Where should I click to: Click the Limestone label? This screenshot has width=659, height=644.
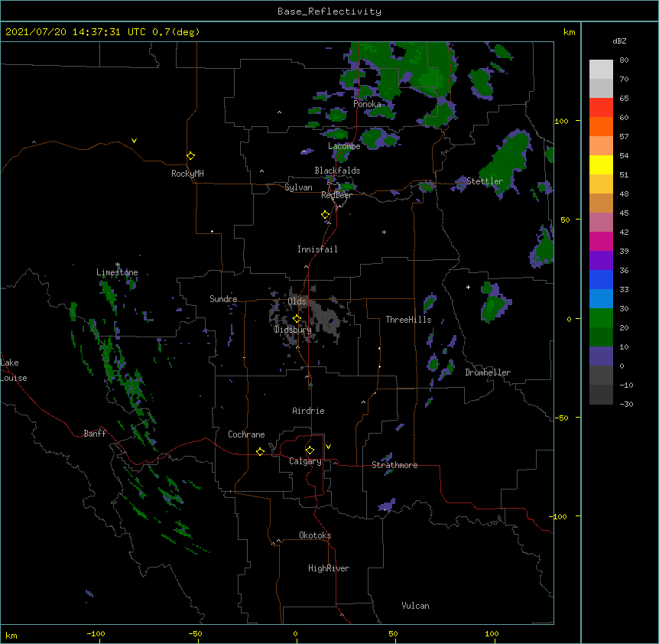point(117,272)
